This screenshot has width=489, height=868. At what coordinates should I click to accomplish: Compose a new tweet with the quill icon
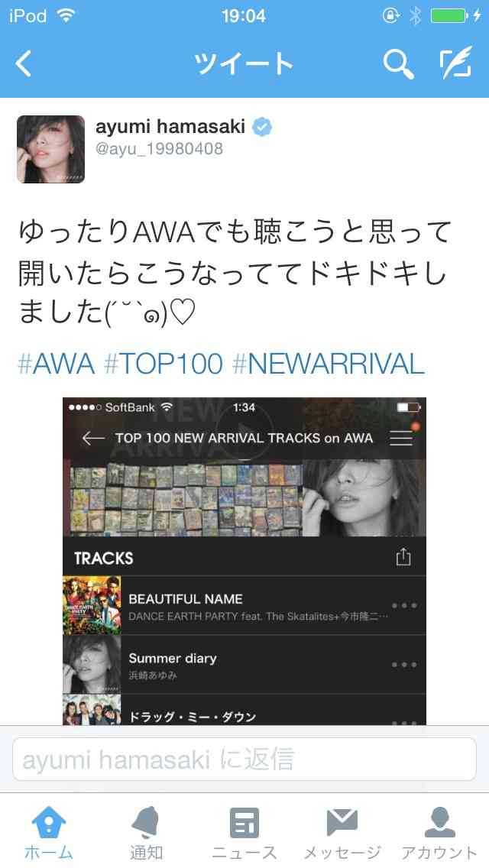click(456, 63)
